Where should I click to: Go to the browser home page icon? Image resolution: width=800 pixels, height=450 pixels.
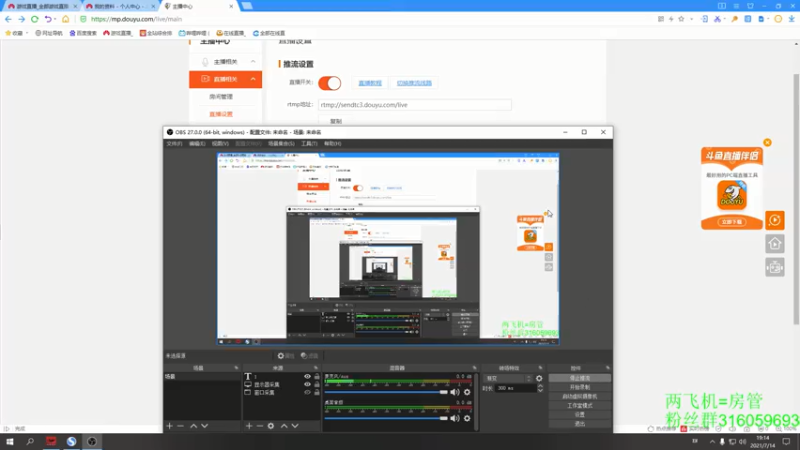[x=65, y=19]
